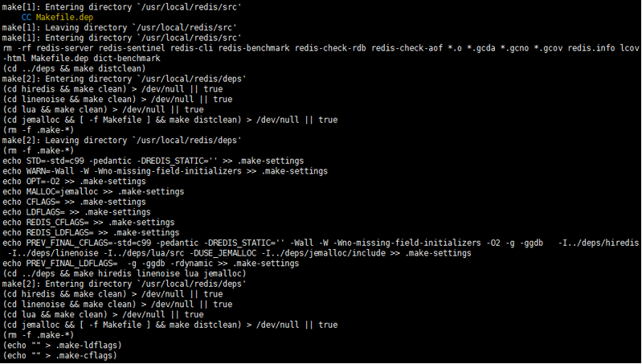This screenshot has width=642, height=364.
Task: Click the .make-ldflags echo line
Action: pyautogui.click(x=62, y=346)
